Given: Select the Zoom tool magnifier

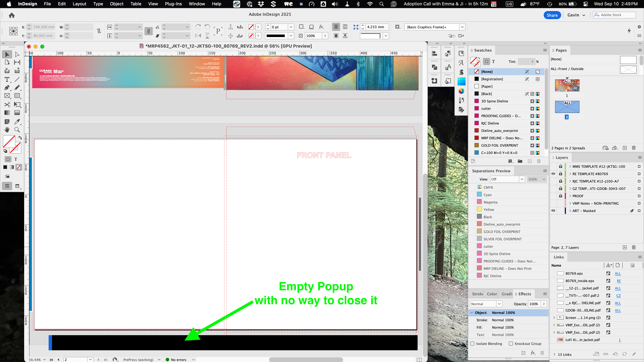Looking at the screenshot, I should pos(17,130).
